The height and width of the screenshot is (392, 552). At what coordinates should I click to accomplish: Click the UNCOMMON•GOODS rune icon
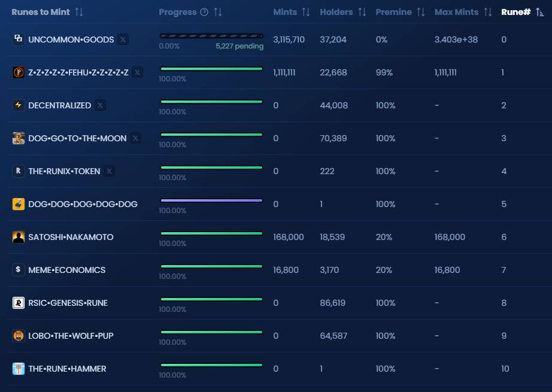coord(19,39)
